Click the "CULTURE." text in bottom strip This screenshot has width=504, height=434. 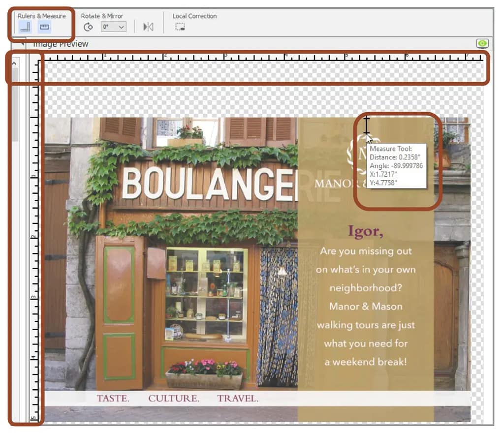(x=174, y=399)
